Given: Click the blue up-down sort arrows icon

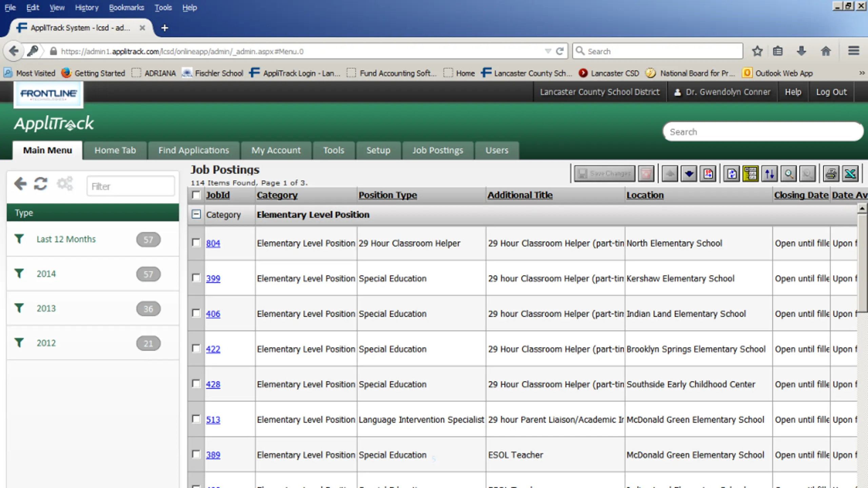Looking at the screenshot, I should point(769,174).
